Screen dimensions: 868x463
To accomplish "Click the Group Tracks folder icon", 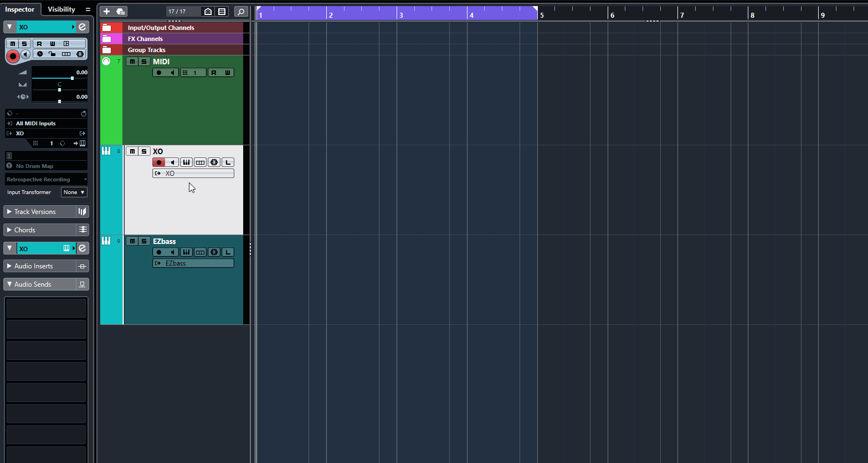I will point(107,50).
